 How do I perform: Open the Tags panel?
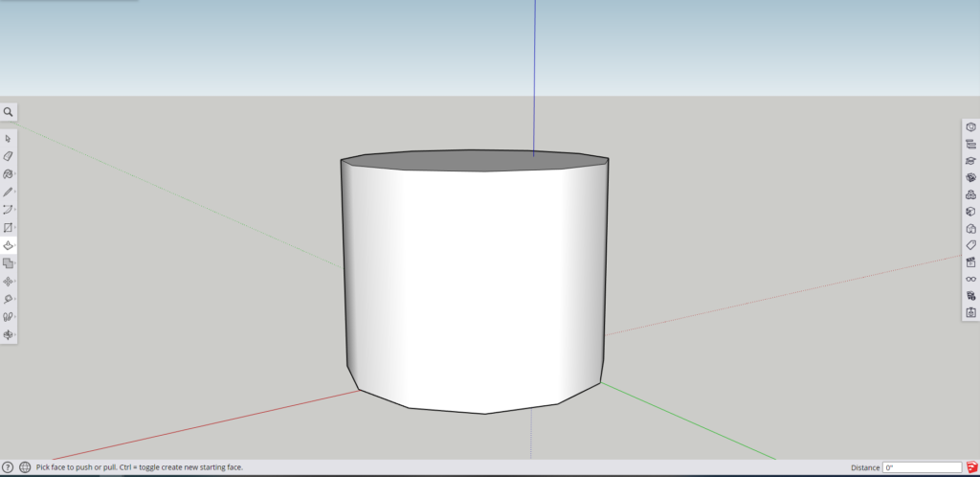(x=970, y=245)
